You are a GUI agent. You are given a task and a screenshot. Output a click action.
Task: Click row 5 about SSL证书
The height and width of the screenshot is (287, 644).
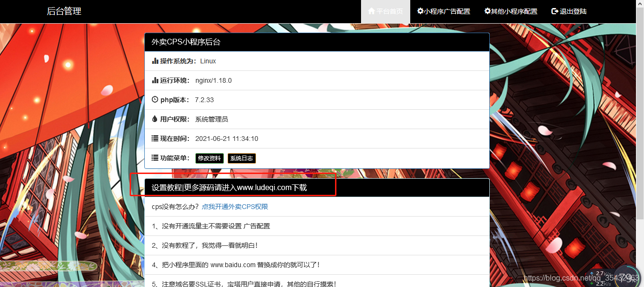click(x=317, y=281)
